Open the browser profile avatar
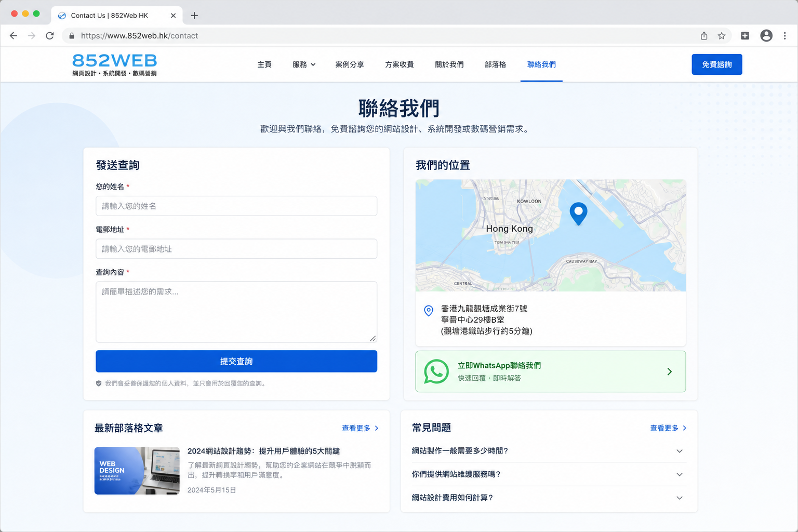 (766, 36)
